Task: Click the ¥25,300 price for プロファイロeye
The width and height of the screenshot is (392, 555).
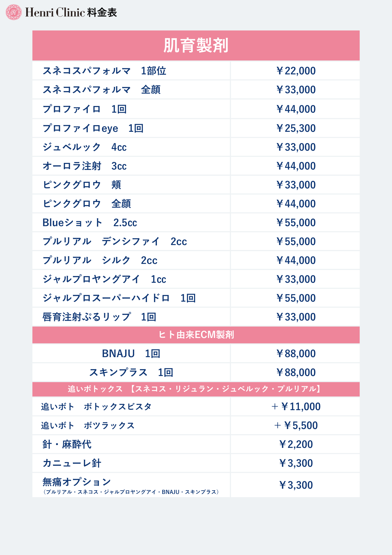Action: pos(296,128)
